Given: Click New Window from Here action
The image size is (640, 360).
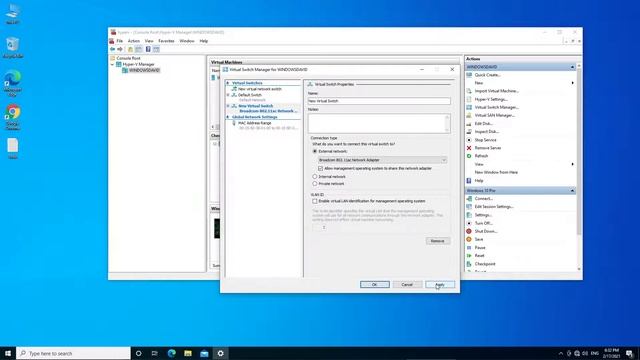Looking at the screenshot, I should tap(496, 172).
